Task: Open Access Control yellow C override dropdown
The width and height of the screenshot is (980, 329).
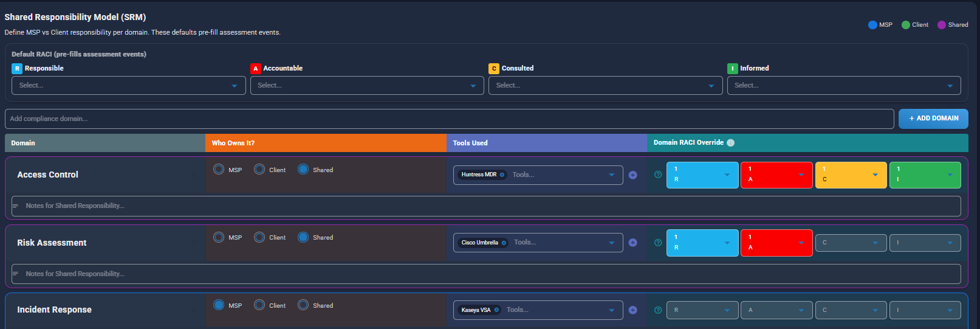Action: pos(851,175)
